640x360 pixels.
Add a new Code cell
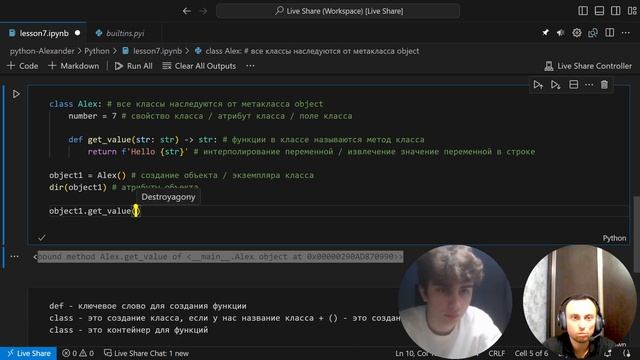[23, 66]
